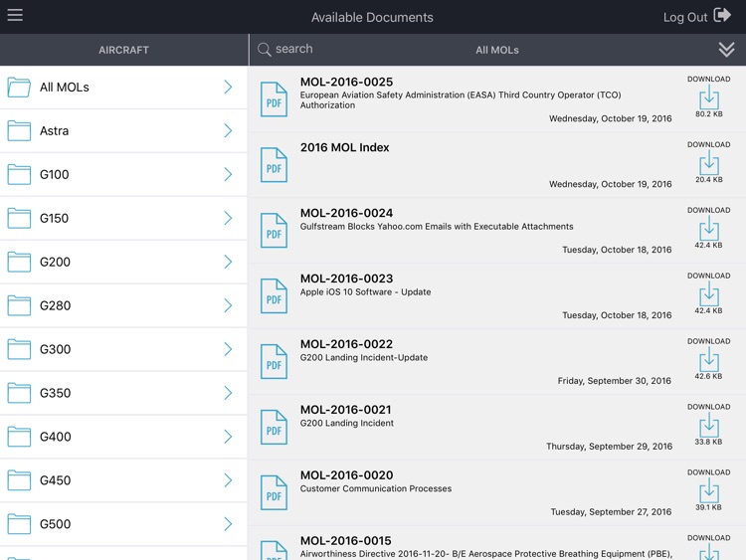The height and width of the screenshot is (560, 746).
Task: Click the Available Documents title
Action: tap(372, 17)
